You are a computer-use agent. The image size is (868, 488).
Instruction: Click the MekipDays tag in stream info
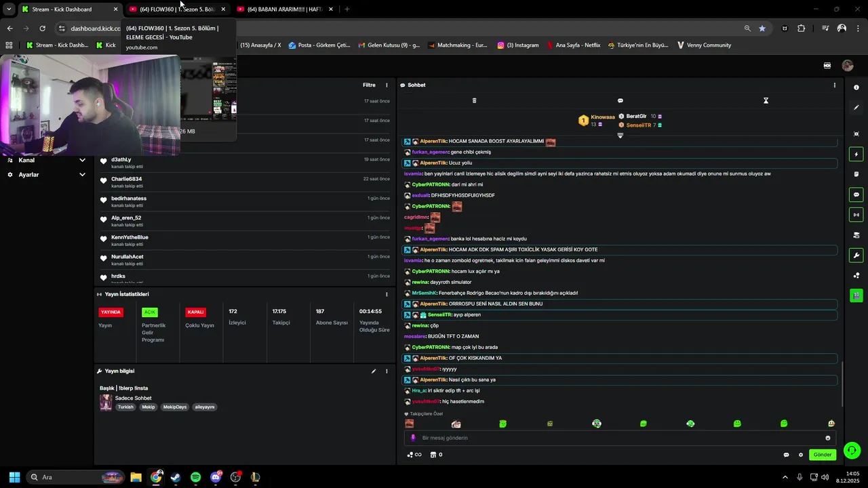[175, 407]
